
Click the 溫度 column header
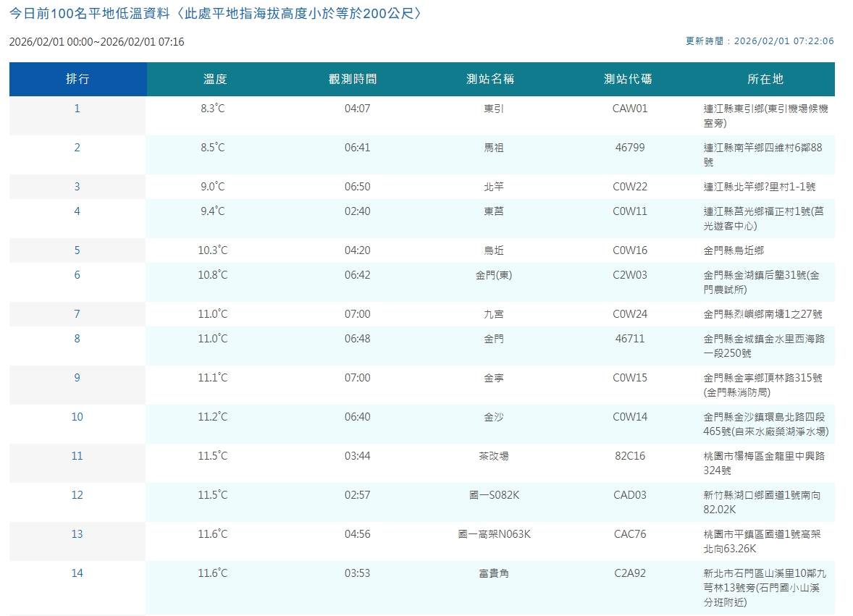pos(216,80)
